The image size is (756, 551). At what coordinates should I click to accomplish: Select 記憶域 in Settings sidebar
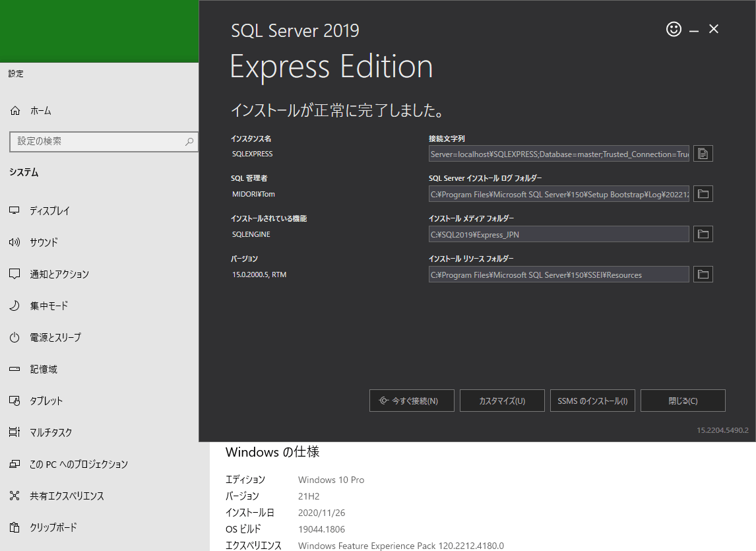[44, 369]
